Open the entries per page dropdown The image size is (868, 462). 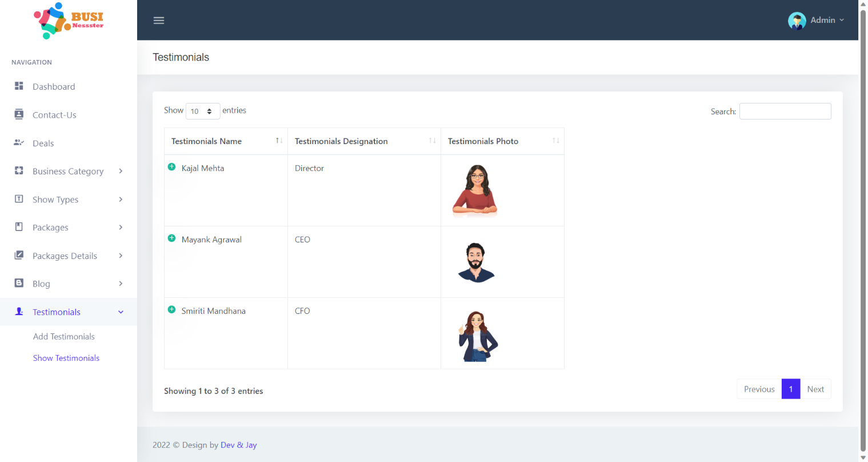pyautogui.click(x=202, y=111)
